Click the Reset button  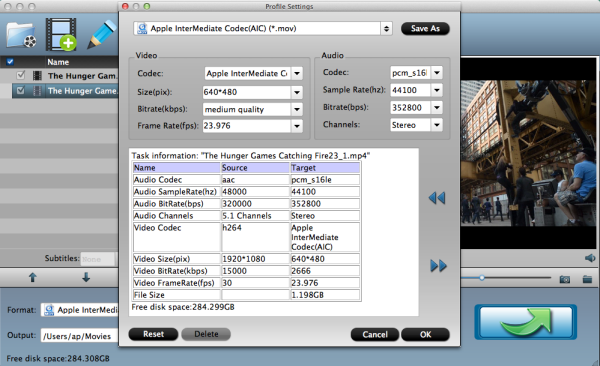[x=153, y=334]
